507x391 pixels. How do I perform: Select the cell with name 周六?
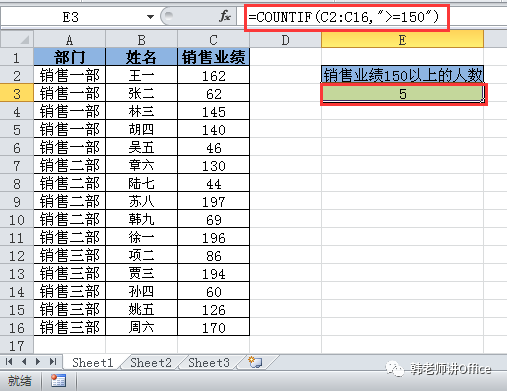[141, 327]
